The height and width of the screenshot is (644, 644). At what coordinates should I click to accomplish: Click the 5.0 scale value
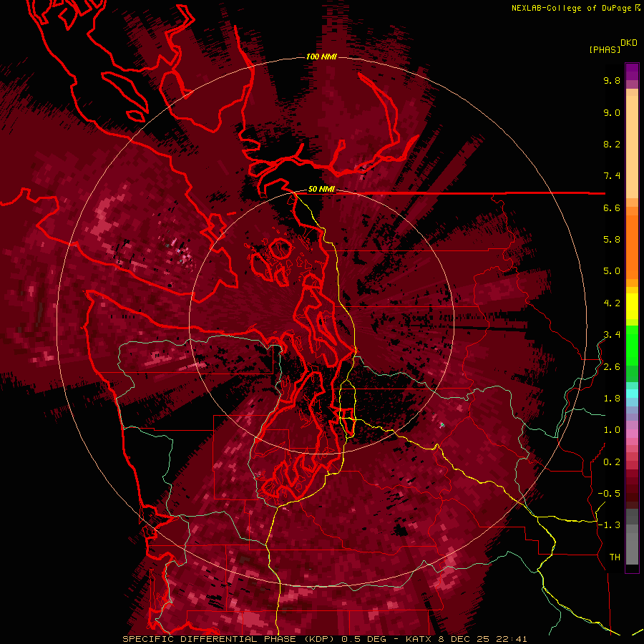[612, 270]
